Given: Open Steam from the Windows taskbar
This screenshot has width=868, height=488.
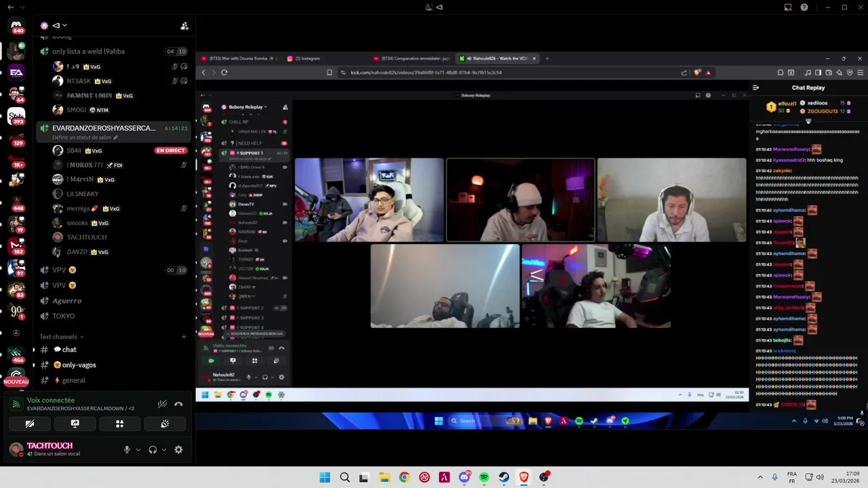Looking at the screenshot, I should point(504,477).
